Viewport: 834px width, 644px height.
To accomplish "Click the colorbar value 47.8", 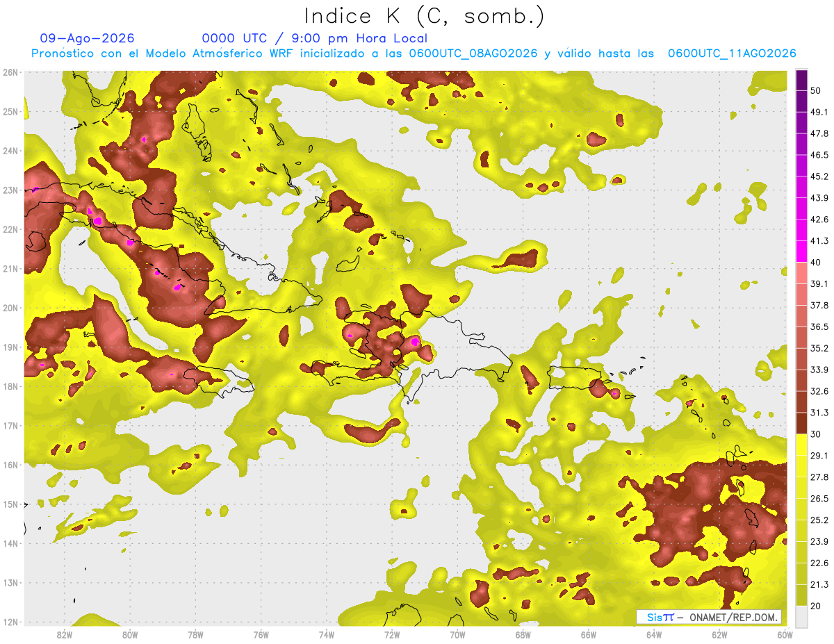I will 819,133.
